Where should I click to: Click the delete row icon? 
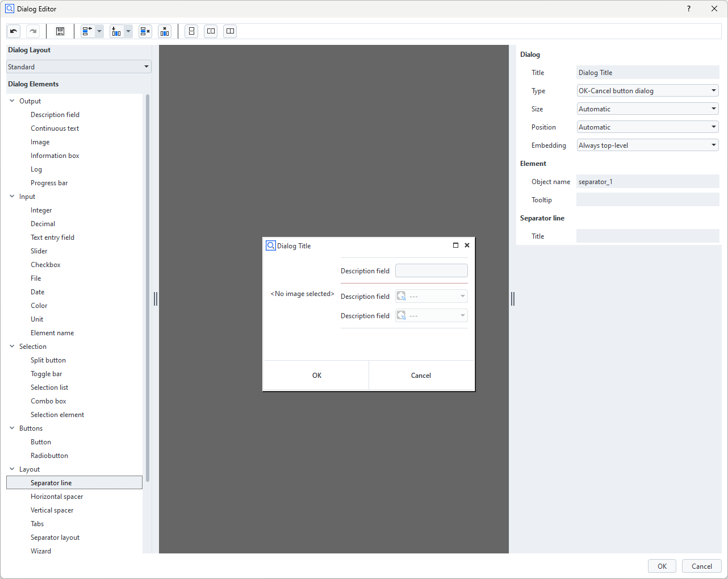pyautogui.click(x=145, y=31)
